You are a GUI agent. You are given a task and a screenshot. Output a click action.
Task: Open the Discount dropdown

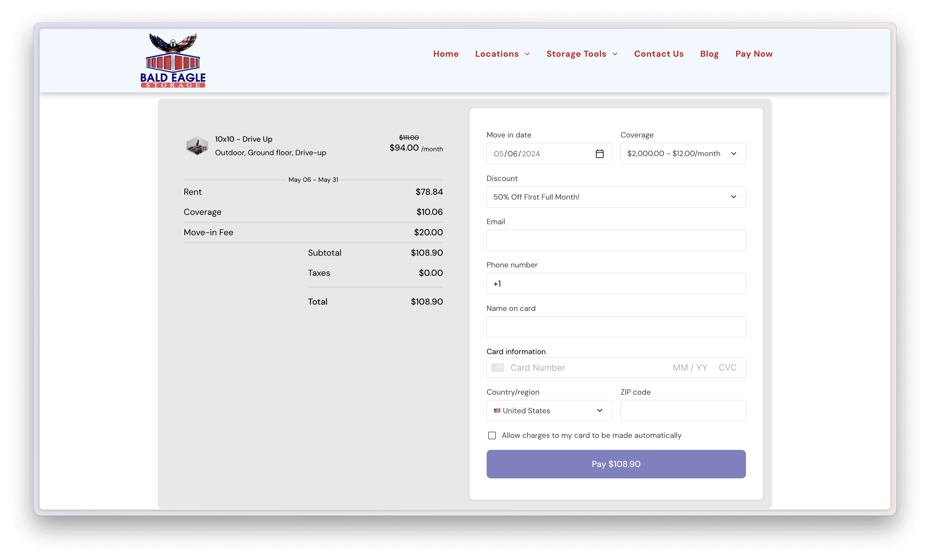(x=616, y=197)
